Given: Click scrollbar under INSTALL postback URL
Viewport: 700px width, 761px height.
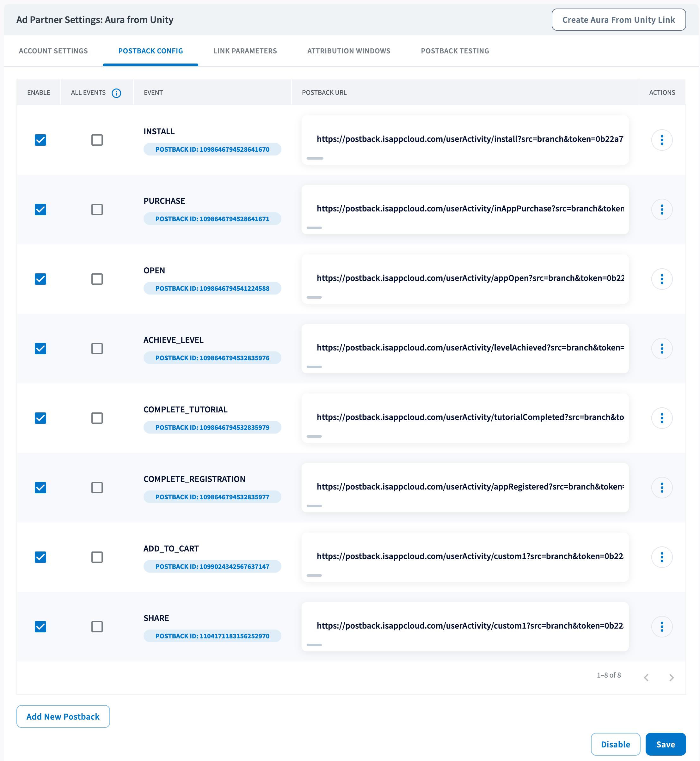Looking at the screenshot, I should pyautogui.click(x=315, y=158).
